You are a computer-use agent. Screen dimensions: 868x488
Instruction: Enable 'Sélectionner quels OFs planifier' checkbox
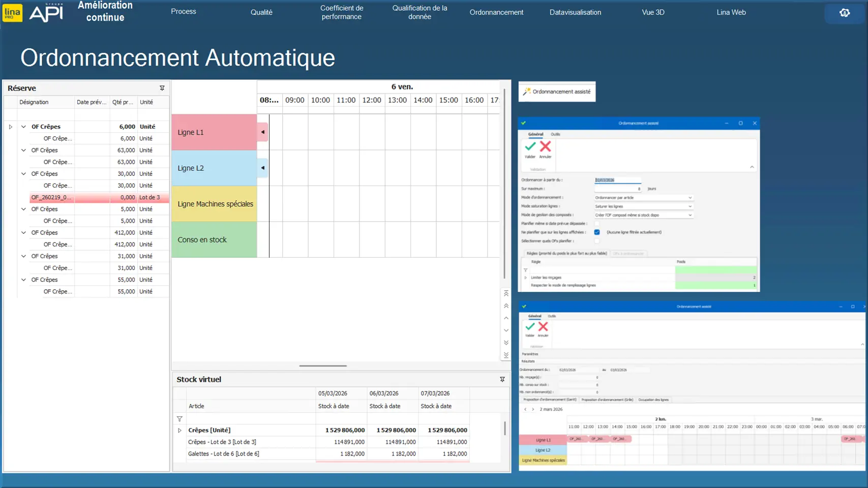click(x=597, y=241)
